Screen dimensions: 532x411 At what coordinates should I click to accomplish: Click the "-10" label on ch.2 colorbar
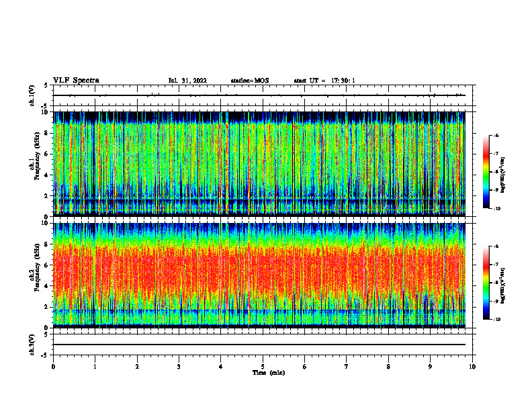coord(497,320)
